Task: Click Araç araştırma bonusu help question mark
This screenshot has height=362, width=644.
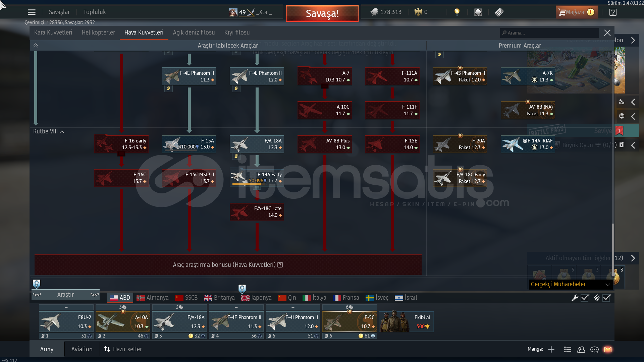Action: tap(280, 265)
